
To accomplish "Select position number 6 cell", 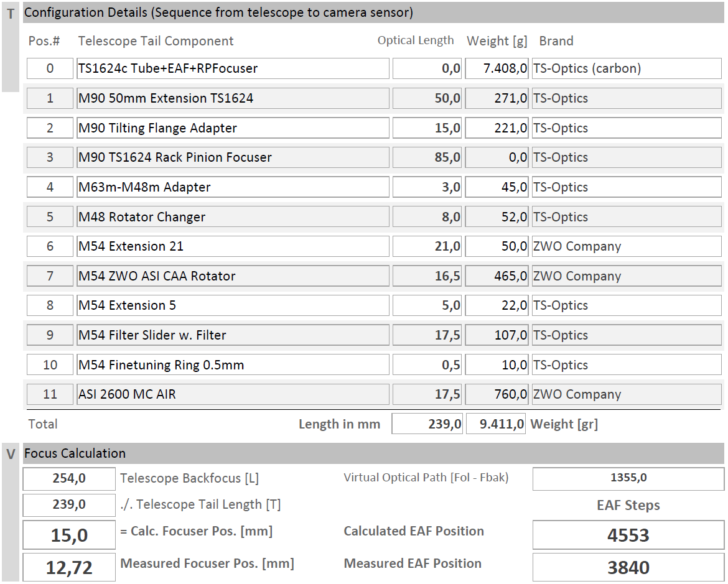I will coord(50,246).
